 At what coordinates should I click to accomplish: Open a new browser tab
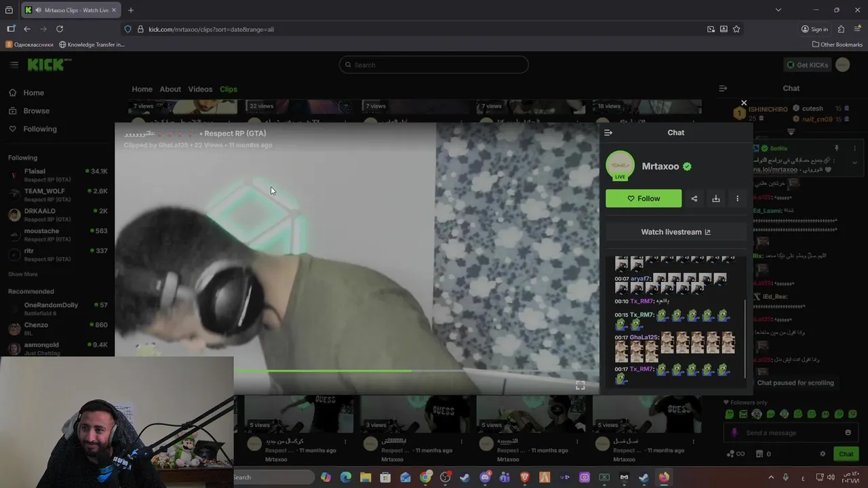tap(131, 10)
